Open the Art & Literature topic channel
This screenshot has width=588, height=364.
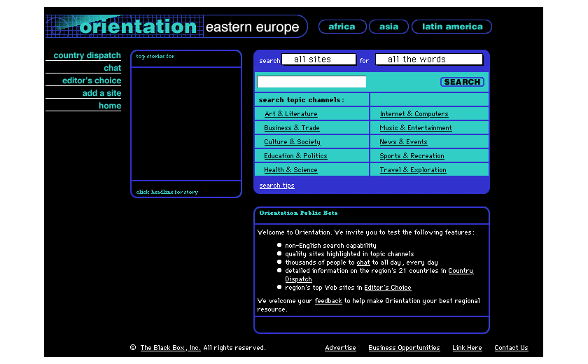click(x=290, y=114)
